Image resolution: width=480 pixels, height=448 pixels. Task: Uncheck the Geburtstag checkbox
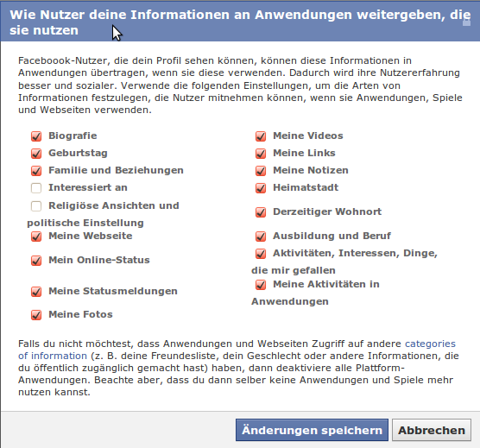pos(36,154)
